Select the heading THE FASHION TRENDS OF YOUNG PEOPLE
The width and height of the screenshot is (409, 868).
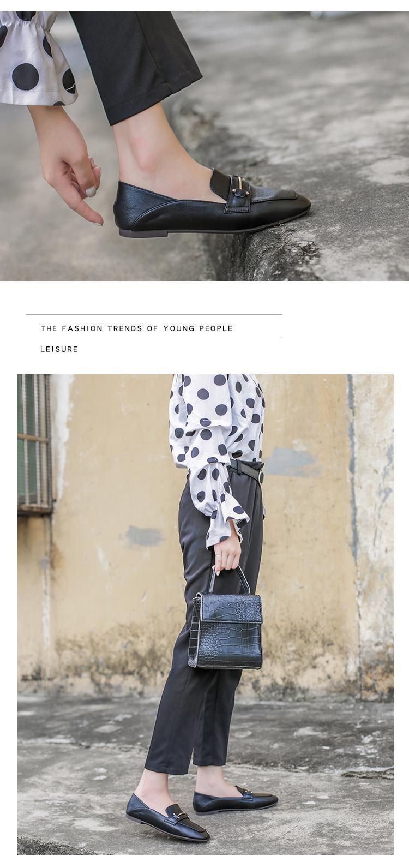136,328
